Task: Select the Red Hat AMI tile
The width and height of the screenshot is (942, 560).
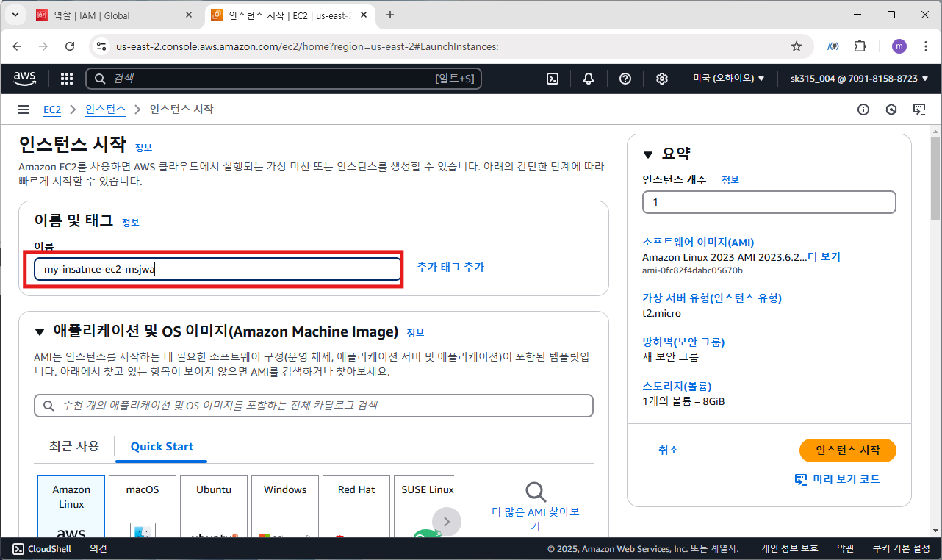Action: point(356,506)
